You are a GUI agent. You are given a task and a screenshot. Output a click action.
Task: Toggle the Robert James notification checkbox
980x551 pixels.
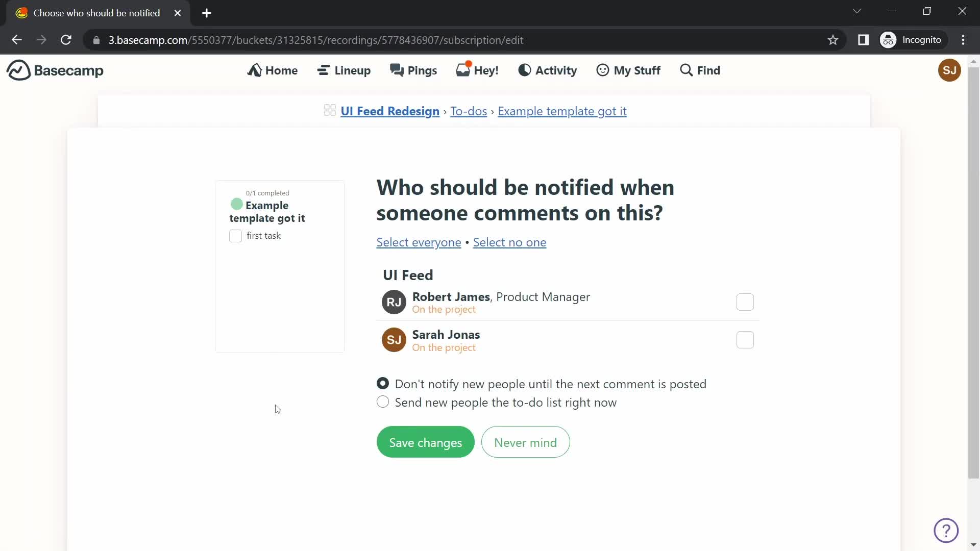pyautogui.click(x=745, y=302)
